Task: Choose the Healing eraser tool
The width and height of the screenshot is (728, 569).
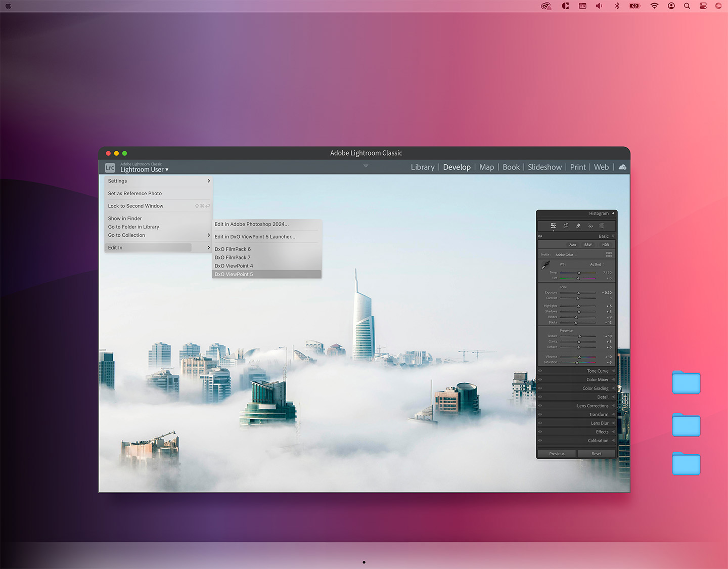Action: (578, 226)
